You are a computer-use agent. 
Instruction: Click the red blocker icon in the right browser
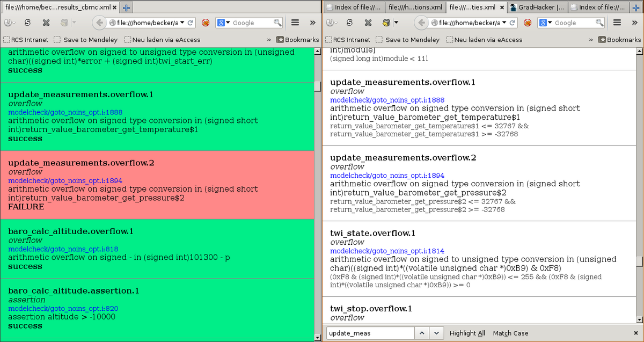(x=528, y=23)
